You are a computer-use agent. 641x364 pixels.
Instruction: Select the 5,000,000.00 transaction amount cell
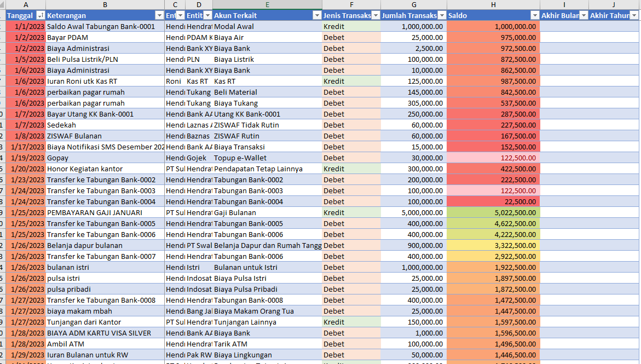coord(414,213)
